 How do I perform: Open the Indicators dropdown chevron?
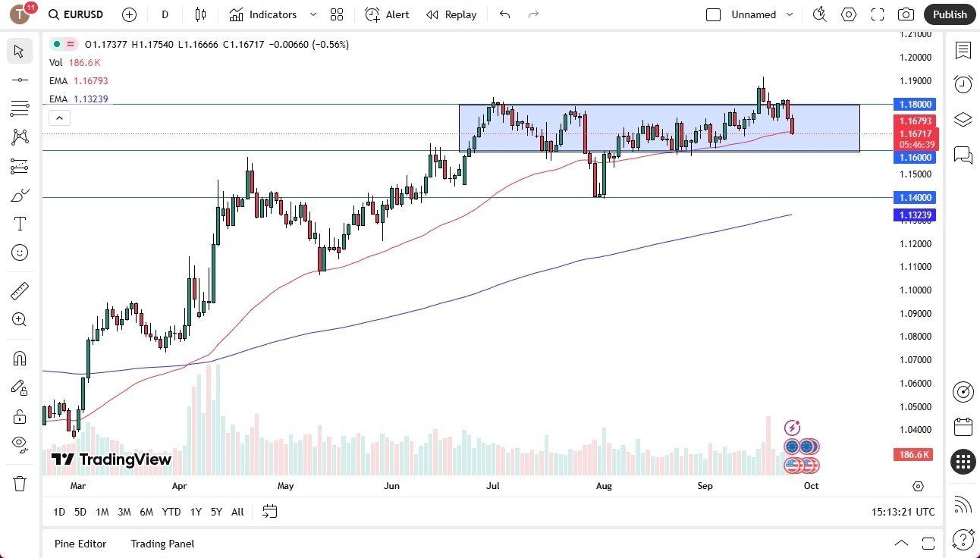[312, 14]
